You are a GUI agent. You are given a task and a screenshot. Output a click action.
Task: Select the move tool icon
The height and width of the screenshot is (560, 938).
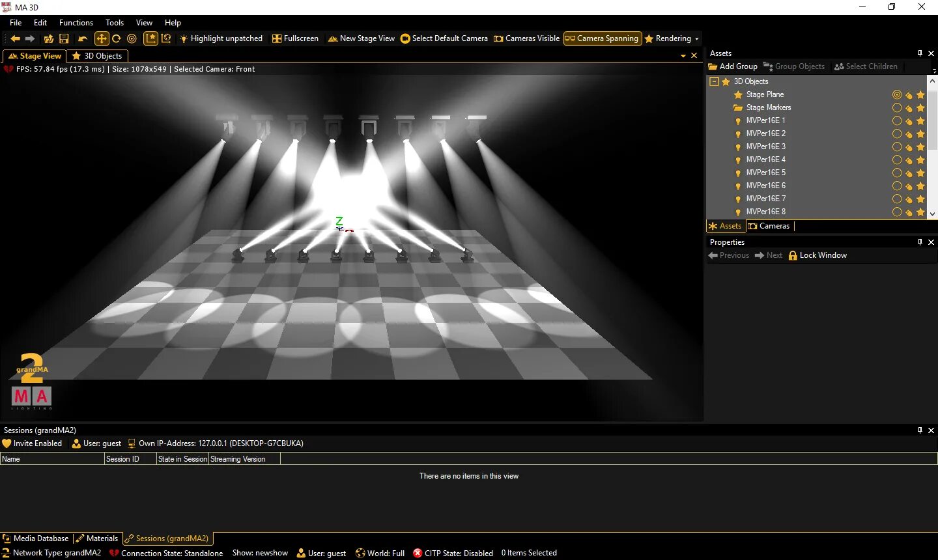[102, 38]
